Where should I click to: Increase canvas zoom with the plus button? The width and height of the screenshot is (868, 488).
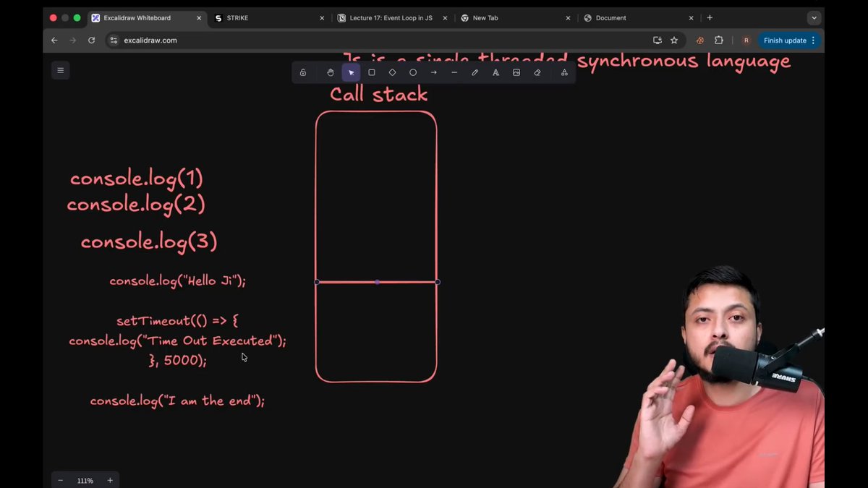pos(109,480)
